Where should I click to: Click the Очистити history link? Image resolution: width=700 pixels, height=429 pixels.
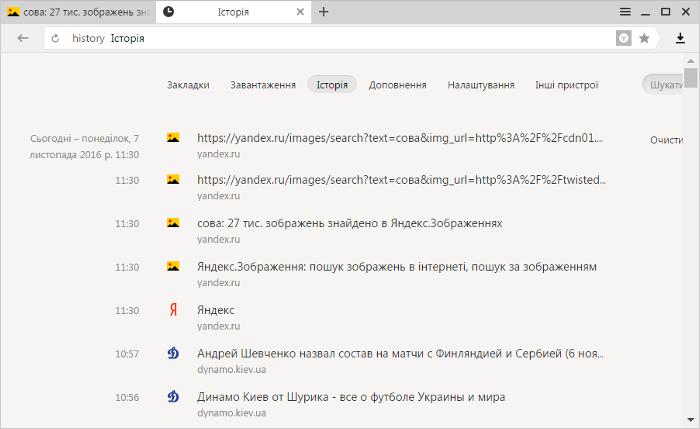pos(666,140)
